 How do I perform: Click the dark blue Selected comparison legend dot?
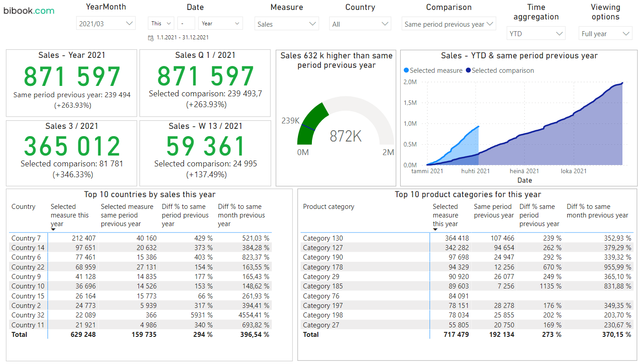(x=468, y=71)
